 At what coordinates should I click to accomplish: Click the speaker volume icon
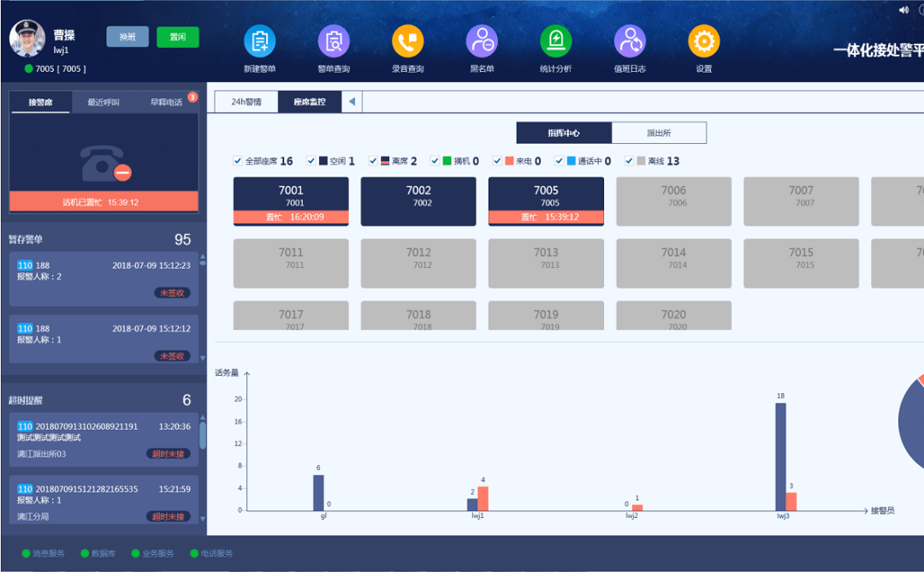coord(903,9)
